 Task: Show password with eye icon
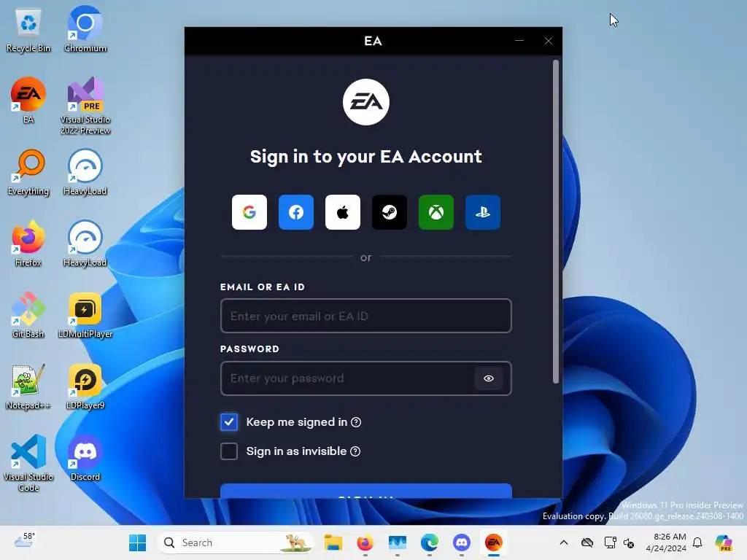488,378
